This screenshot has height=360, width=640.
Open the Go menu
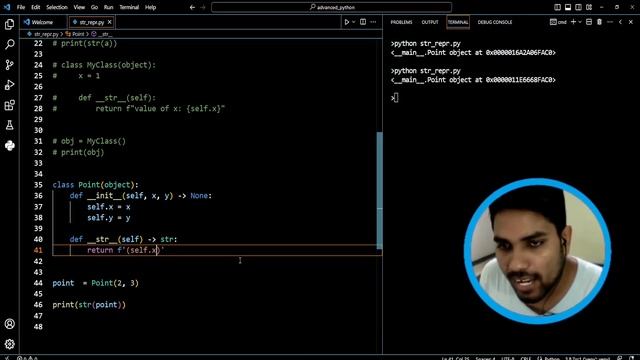[94, 7]
